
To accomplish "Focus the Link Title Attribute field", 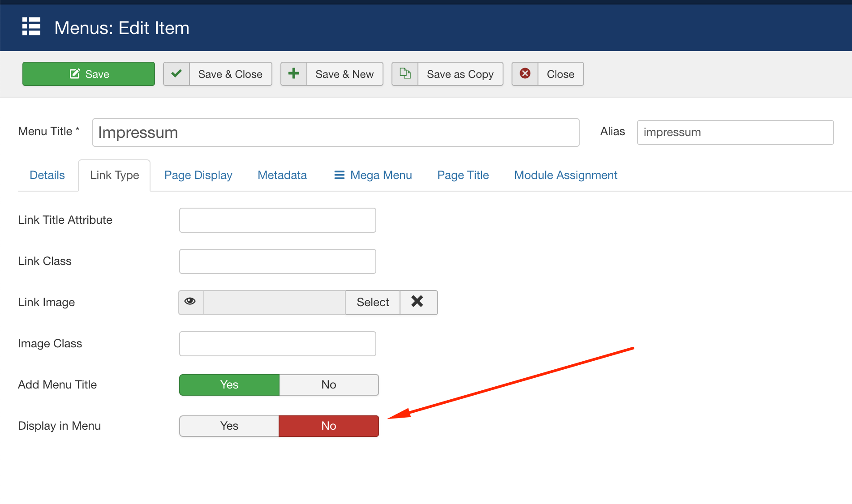I will click(277, 220).
